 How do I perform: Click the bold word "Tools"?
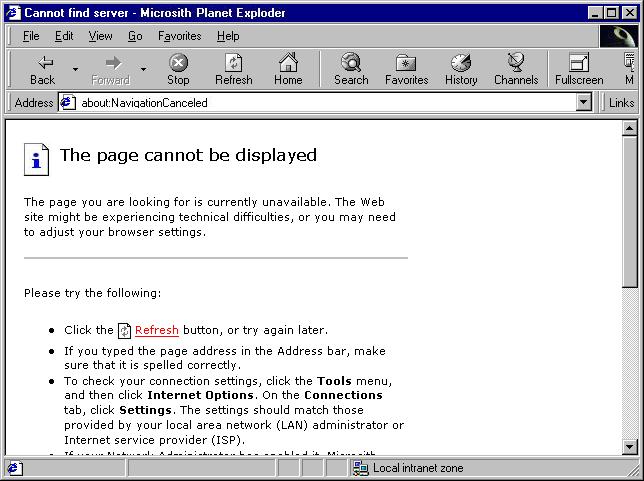click(x=334, y=381)
